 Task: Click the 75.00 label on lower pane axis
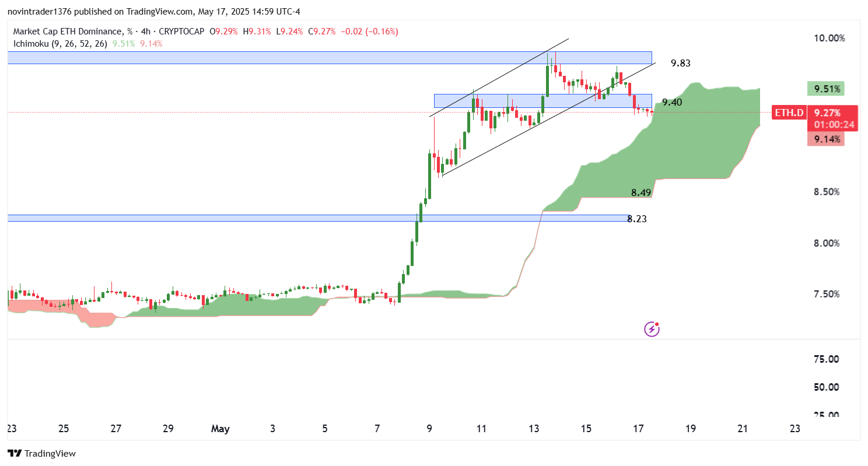click(827, 359)
